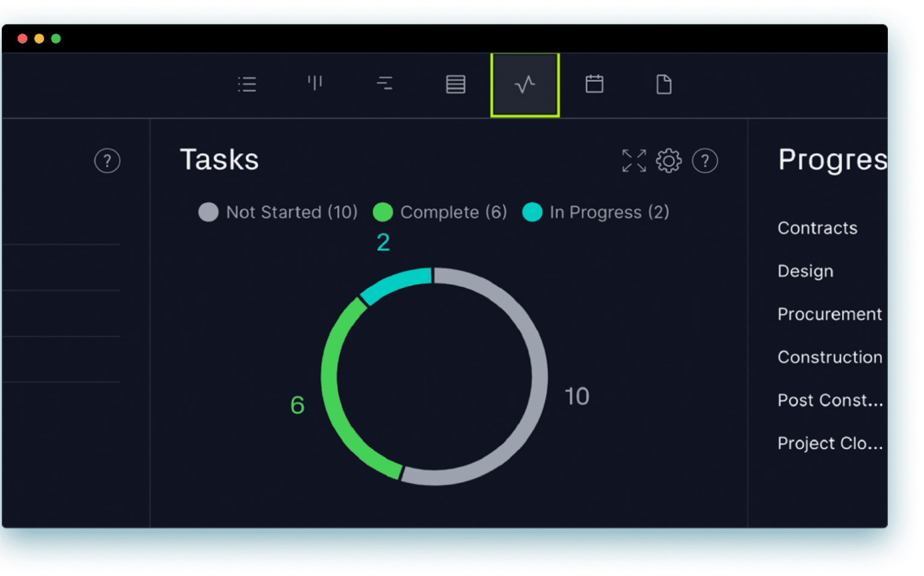Open the files/documents view icon
Viewport: 924px width, 576px height.
(664, 84)
